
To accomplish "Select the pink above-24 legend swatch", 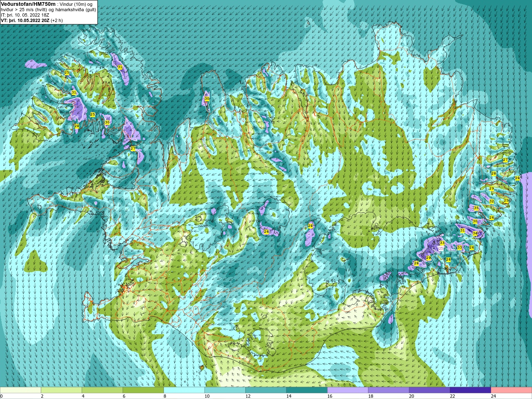I will 512,390.
